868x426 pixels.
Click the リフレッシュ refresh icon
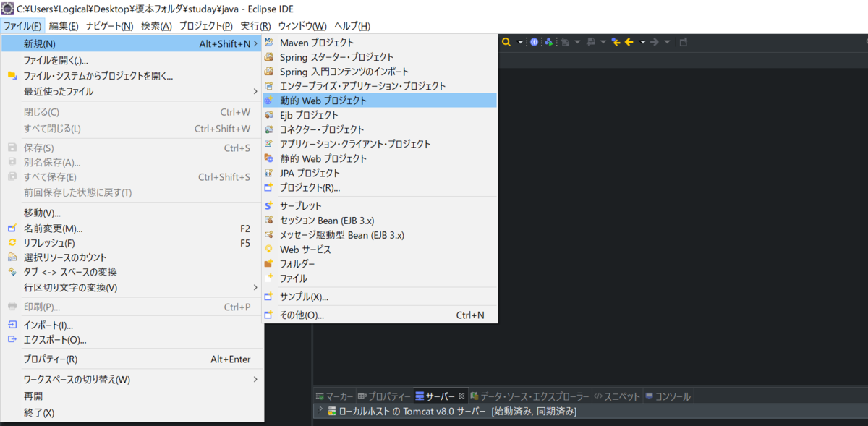coord(12,243)
